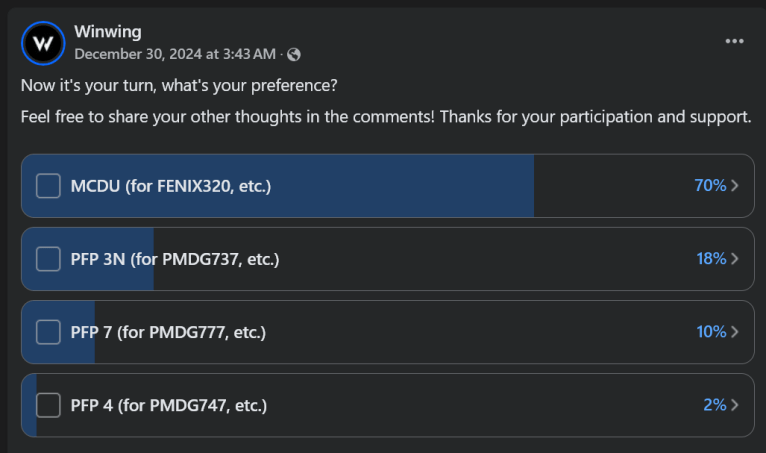Click the blue MCDU poll progress bar
Screen dimensions: 766x453
pyautogui.click(x=400, y=186)
